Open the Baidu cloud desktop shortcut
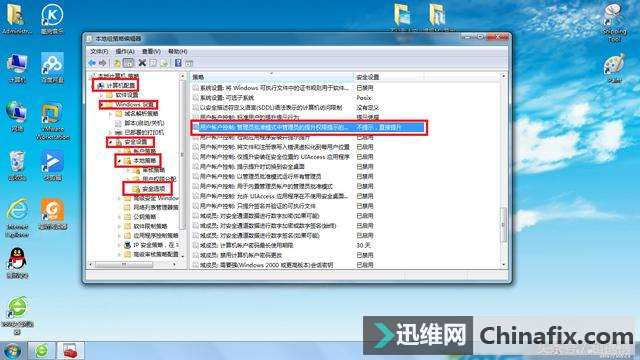 (x=52, y=68)
